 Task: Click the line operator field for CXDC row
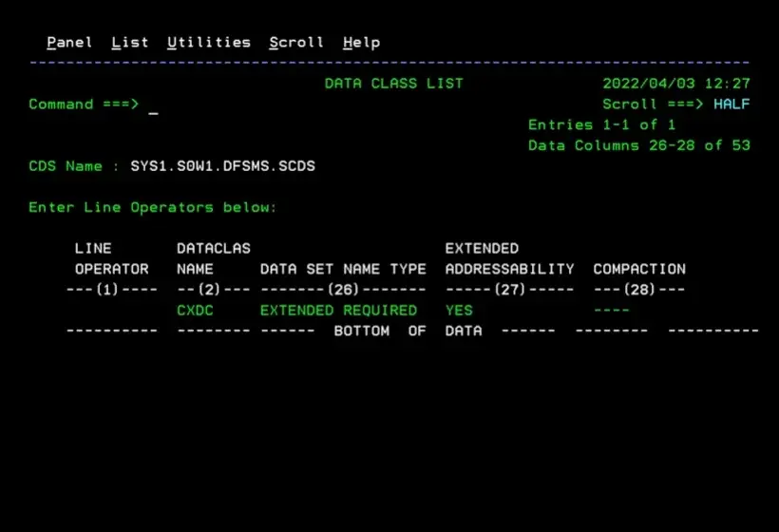(x=112, y=311)
